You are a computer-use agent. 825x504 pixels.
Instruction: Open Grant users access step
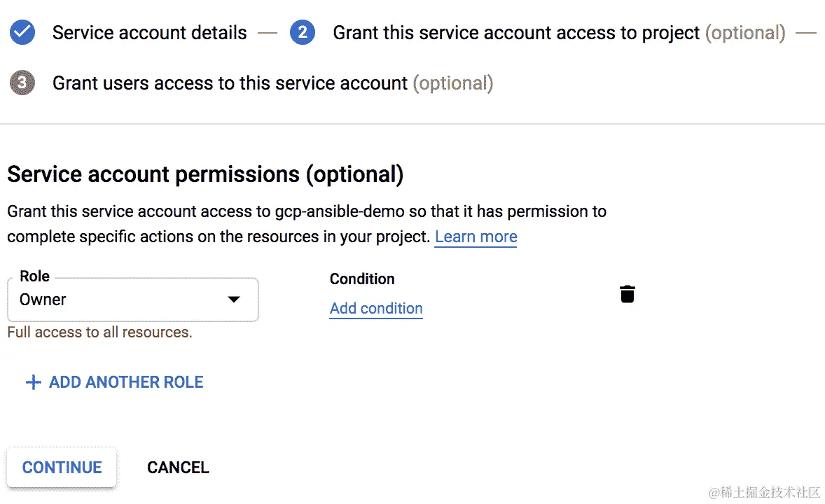point(272,83)
